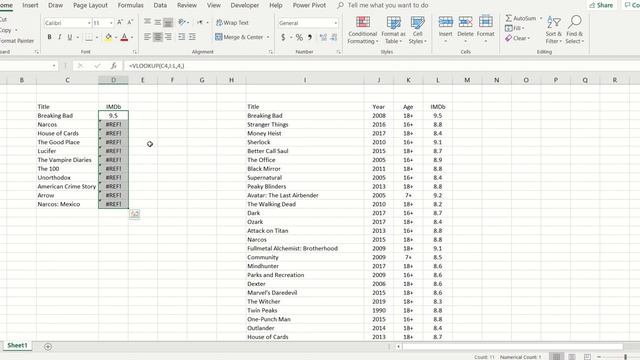Apply Accounting dollar number format
The width and height of the screenshot is (640, 360).
283,38
